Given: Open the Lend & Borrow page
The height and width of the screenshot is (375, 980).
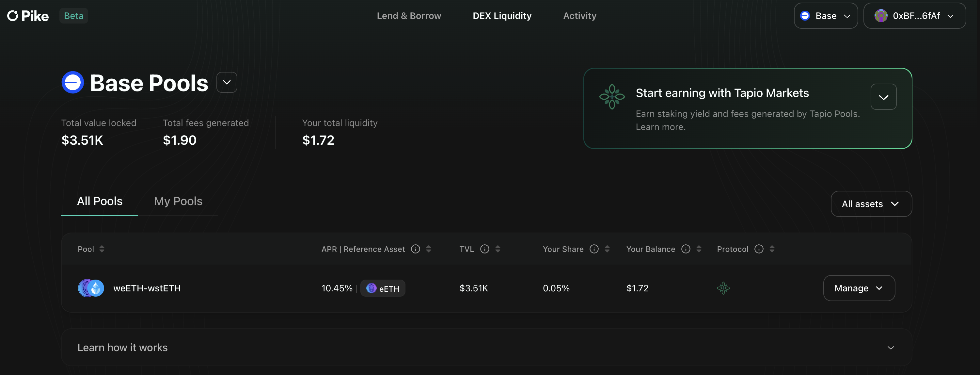Looking at the screenshot, I should [x=409, y=16].
